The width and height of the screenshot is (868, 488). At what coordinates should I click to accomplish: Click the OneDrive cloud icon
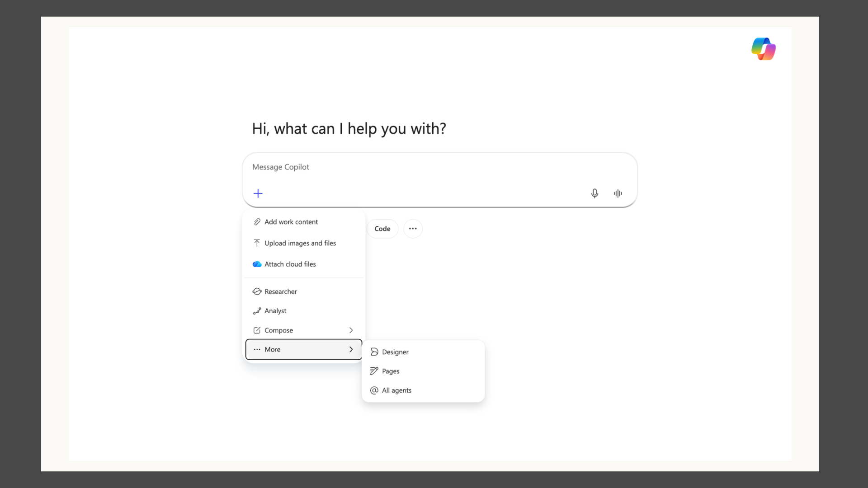257,264
